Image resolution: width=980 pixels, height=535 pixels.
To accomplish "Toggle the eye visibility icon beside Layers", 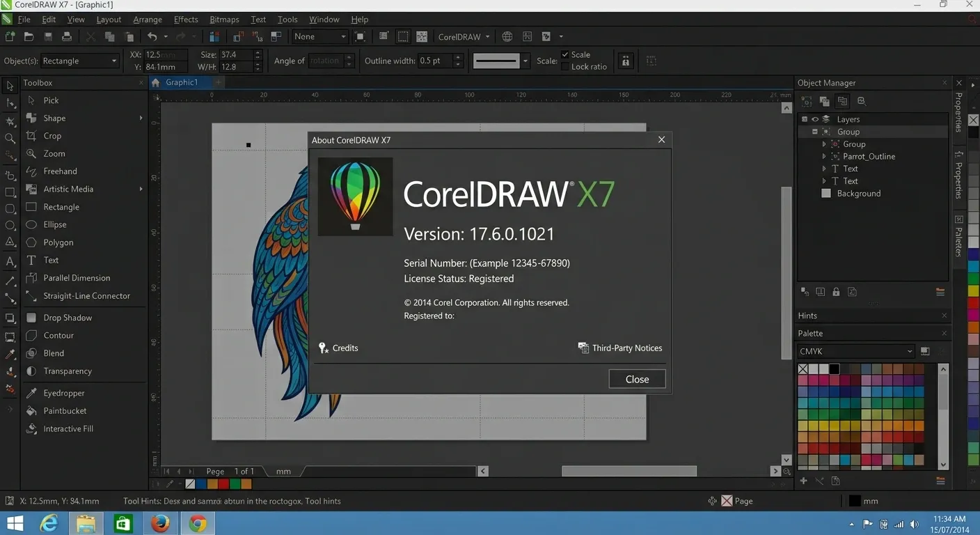I will pos(815,119).
